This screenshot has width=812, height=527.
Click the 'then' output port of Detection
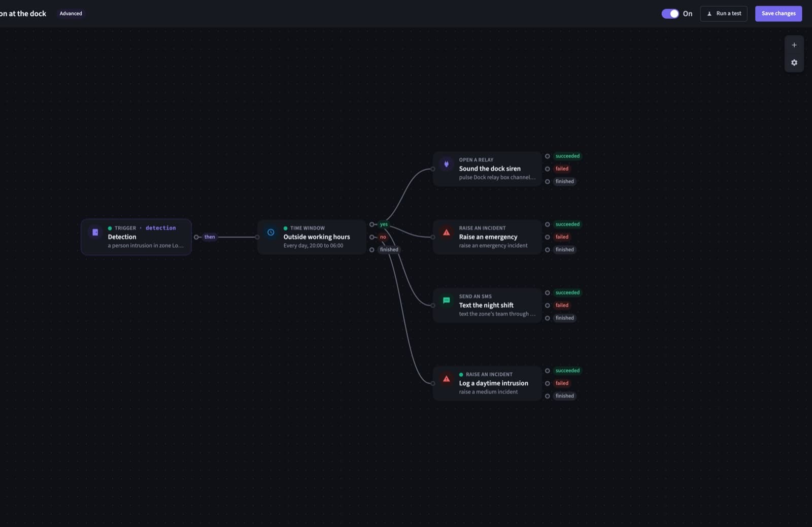click(x=196, y=237)
